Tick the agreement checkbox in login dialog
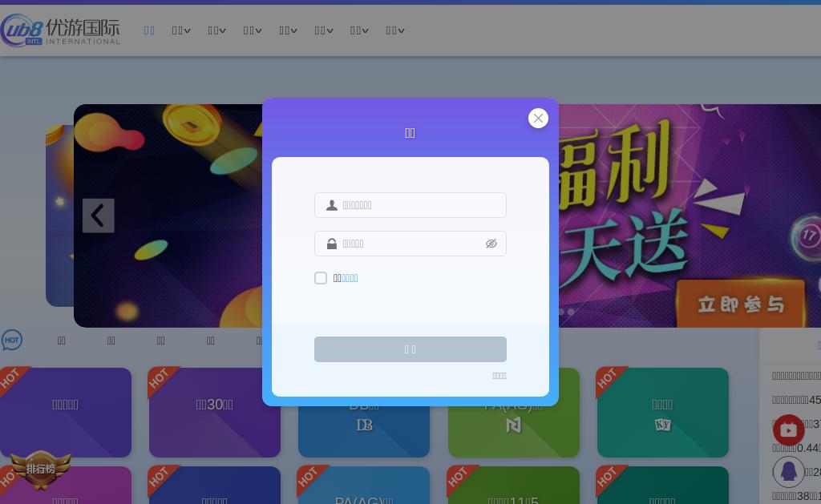 tap(321, 278)
